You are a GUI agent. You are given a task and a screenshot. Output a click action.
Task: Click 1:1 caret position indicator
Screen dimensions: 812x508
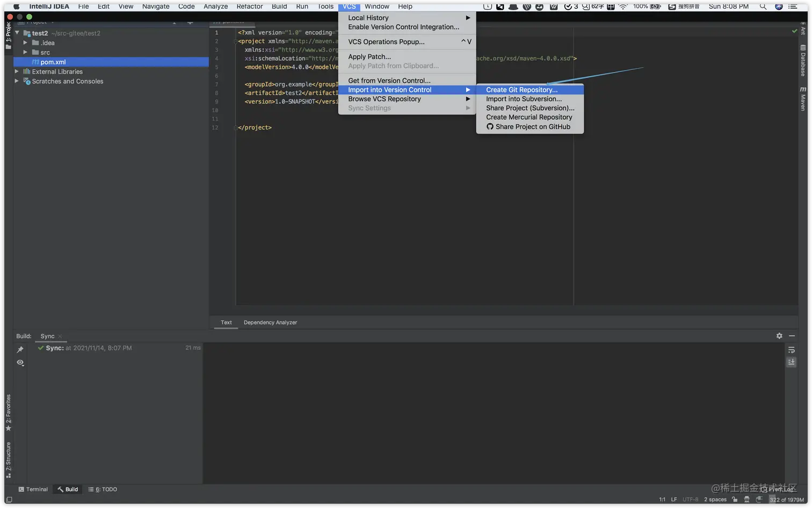click(x=662, y=500)
